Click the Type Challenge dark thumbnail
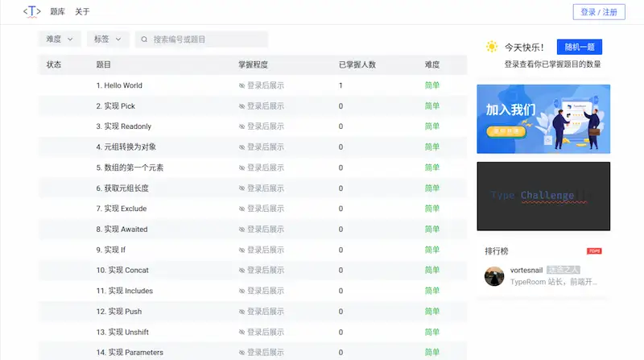This screenshot has width=644, height=360. 543,197
